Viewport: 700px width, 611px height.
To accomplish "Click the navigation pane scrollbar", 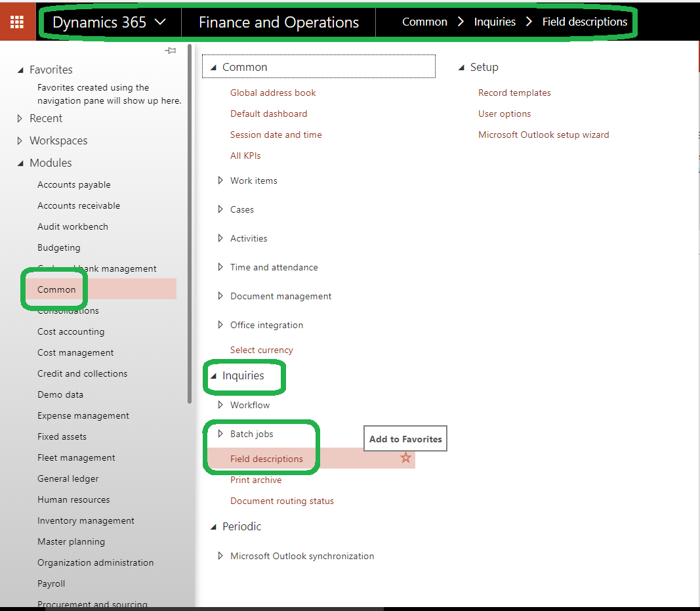I will point(190,223).
